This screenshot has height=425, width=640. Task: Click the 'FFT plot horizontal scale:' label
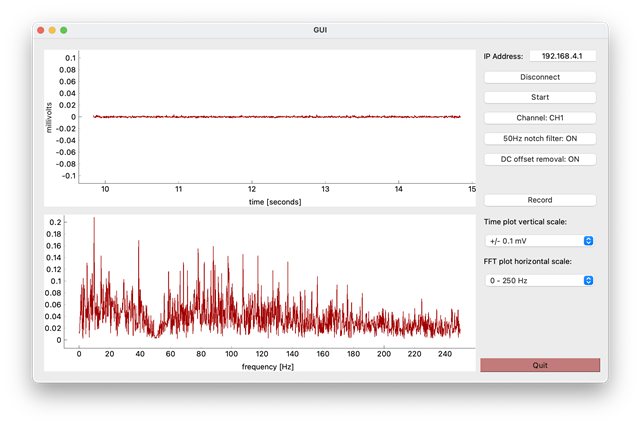pos(527,261)
